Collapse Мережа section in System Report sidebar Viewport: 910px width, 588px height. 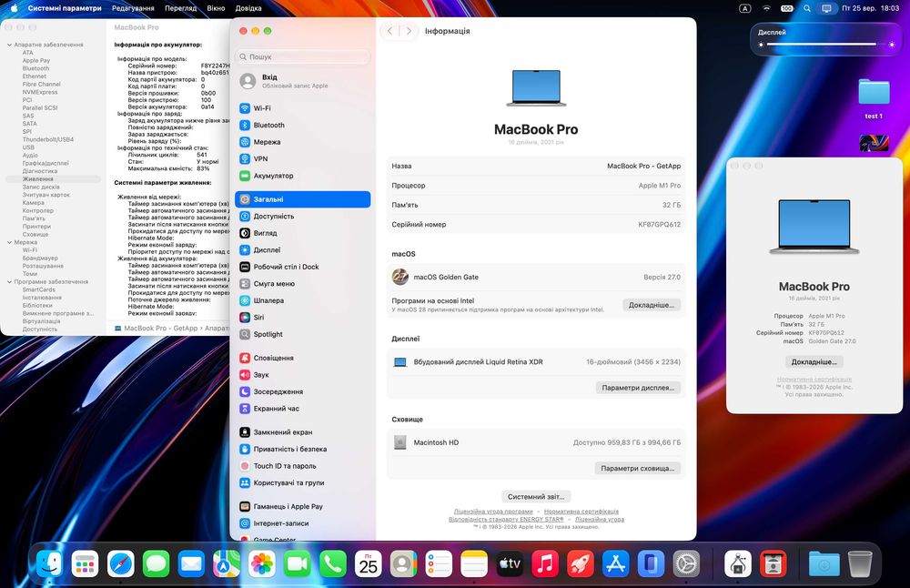(x=9, y=242)
